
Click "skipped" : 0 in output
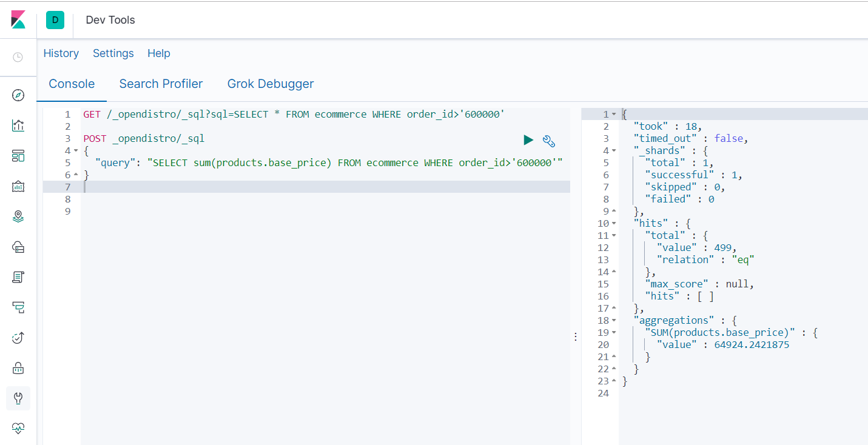pyautogui.click(x=685, y=187)
